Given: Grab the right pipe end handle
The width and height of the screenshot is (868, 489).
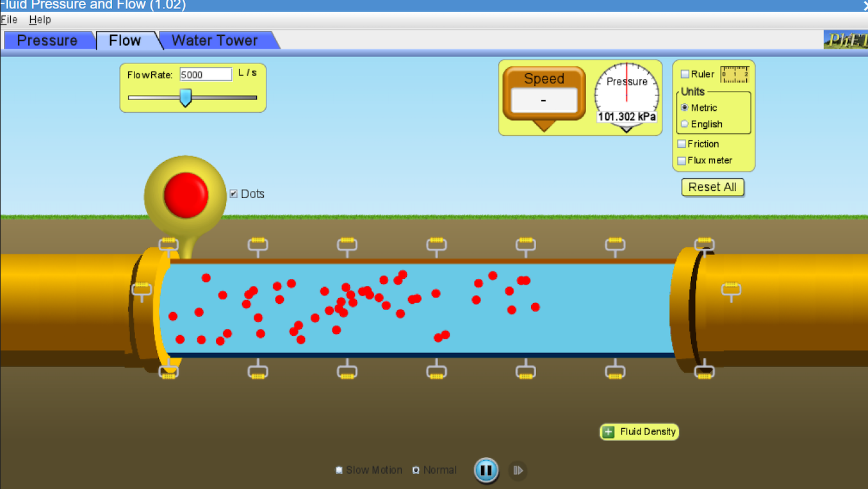Looking at the screenshot, I should 731,290.
